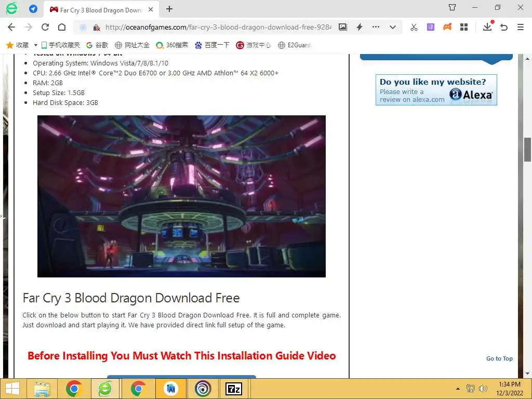Click the 'RAM: 2GB' text

[x=47, y=83]
